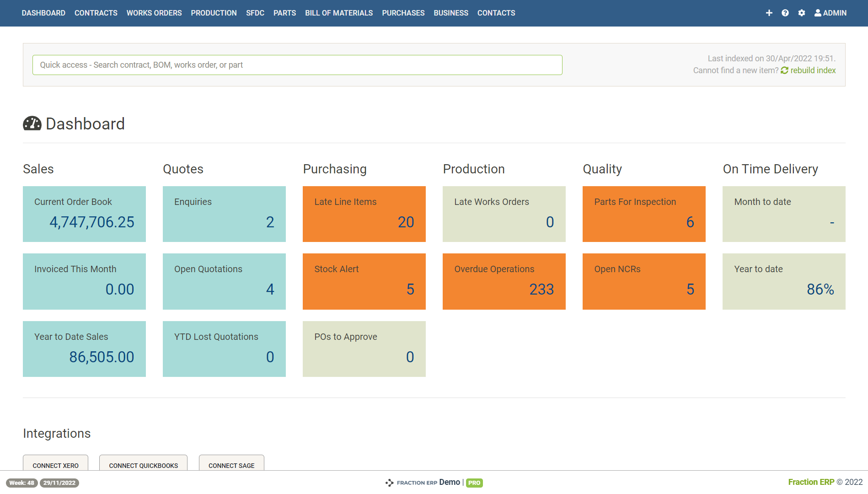Open the BUSINESS navigation menu
The height and width of the screenshot is (494, 868).
point(451,13)
